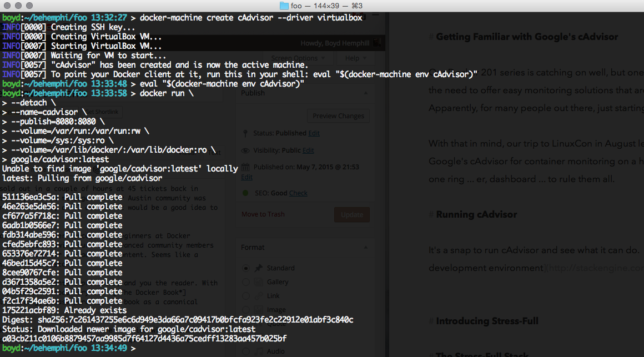Viewport: 644px width, 357px height.
Task: Click the Update button in Publish panel
Action: 352,214
